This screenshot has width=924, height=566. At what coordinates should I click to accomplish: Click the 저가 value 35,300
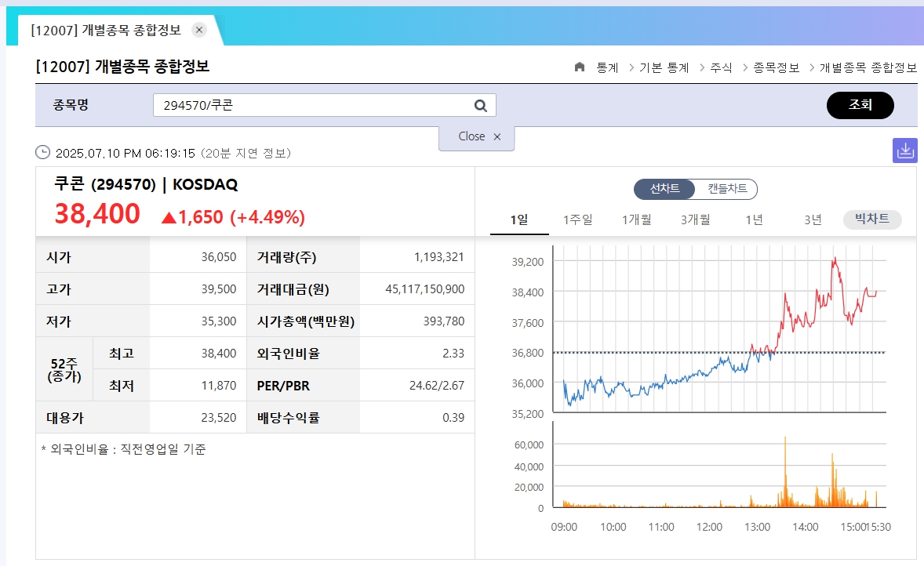[219, 321]
